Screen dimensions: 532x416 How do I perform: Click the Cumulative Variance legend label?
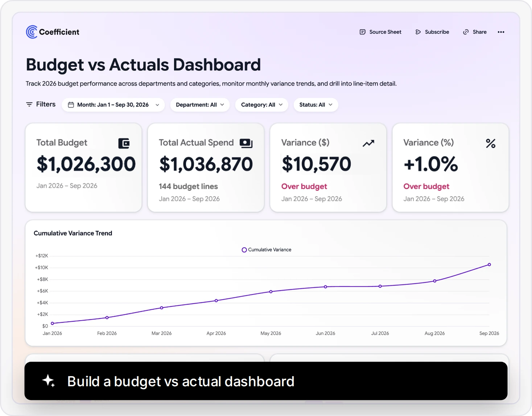coord(270,250)
